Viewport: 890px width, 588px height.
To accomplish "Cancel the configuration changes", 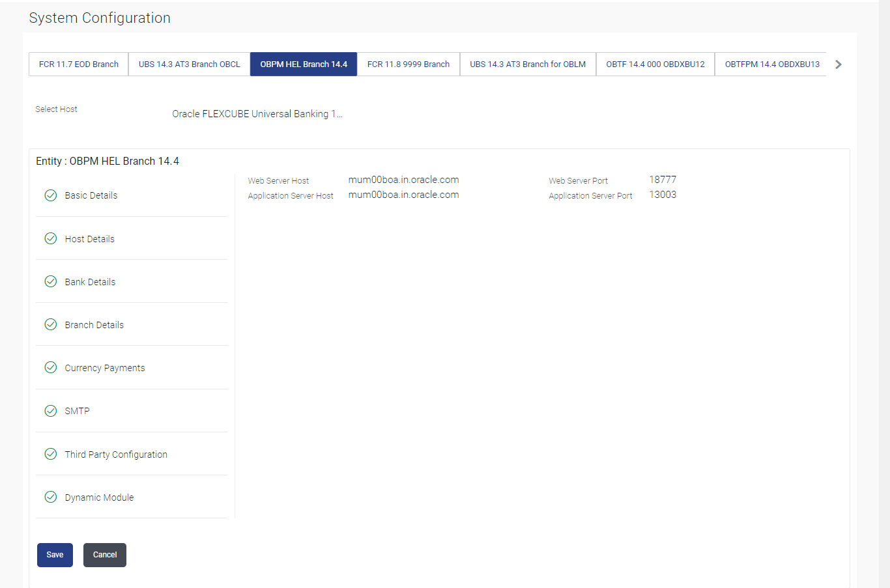I will pyautogui.click(x=105, y=555).
